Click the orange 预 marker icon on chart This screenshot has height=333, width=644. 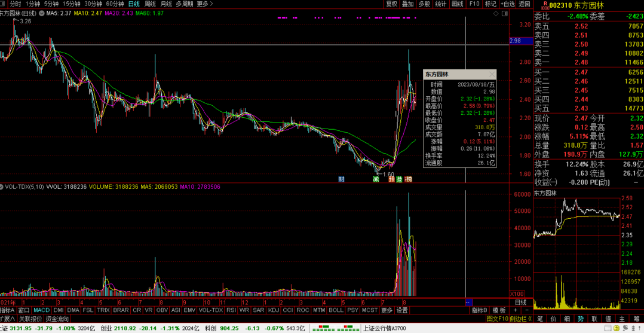point(391,179)
